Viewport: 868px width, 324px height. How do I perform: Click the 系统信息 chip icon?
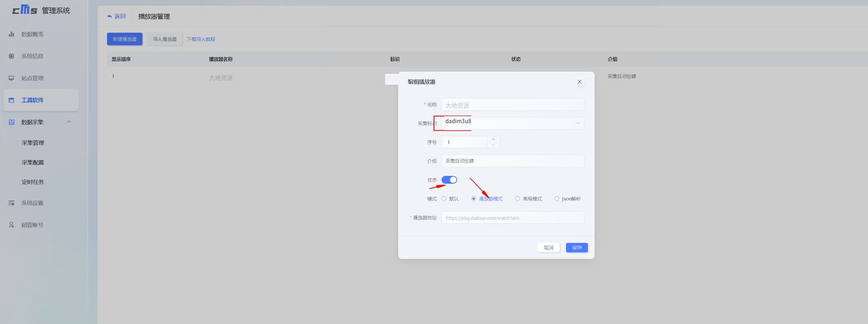pyautogui.click(x=11, y=56)
